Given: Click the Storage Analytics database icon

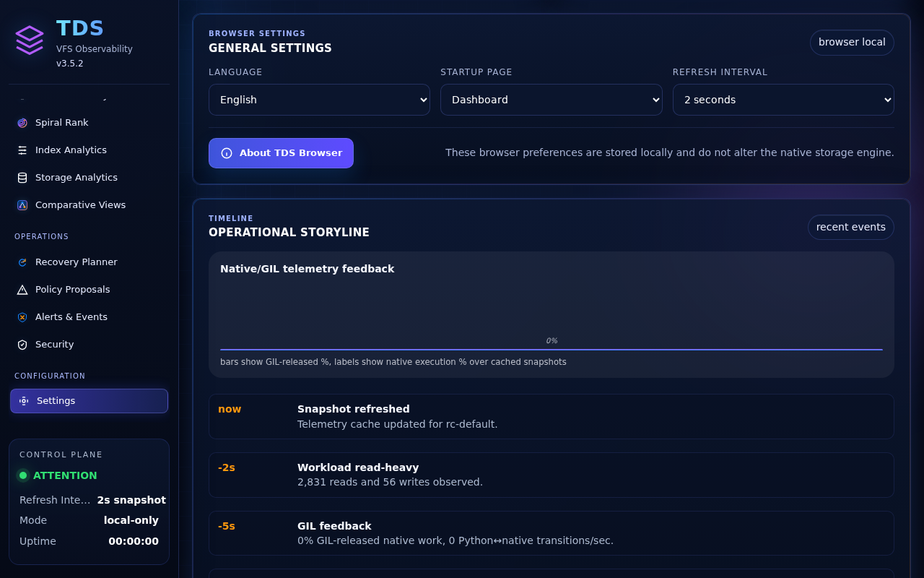Looking at the screenshot, I should coord(22,178).
